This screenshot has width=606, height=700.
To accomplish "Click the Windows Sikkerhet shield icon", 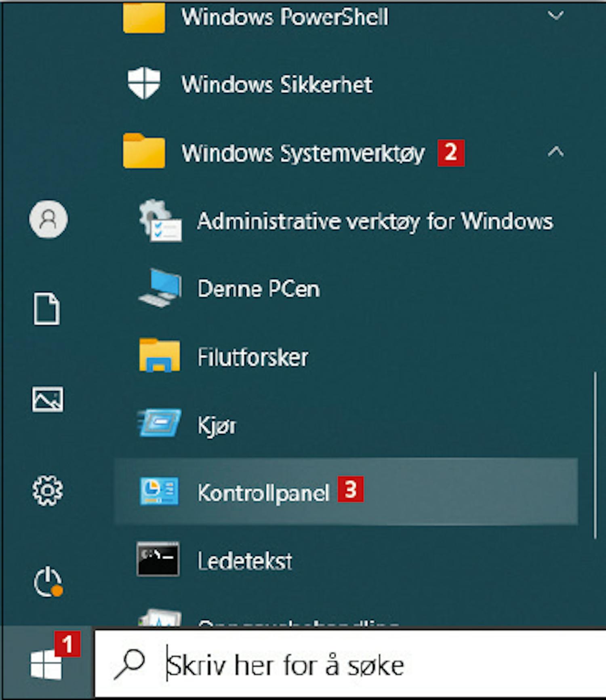I will tap(144, 83).
